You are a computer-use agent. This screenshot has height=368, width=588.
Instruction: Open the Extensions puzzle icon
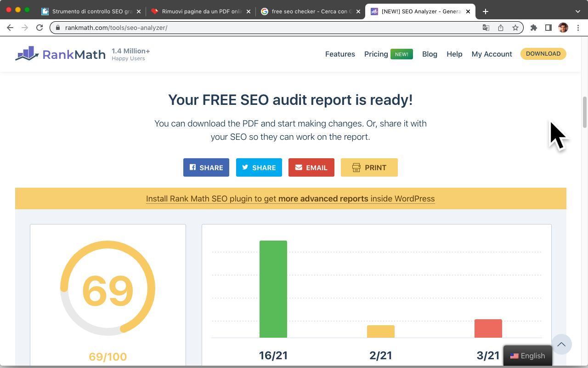[533, 28]
